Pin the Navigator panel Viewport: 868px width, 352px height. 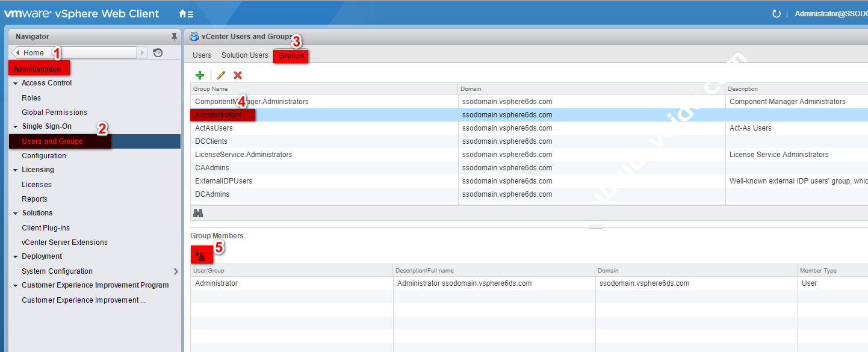174,37
